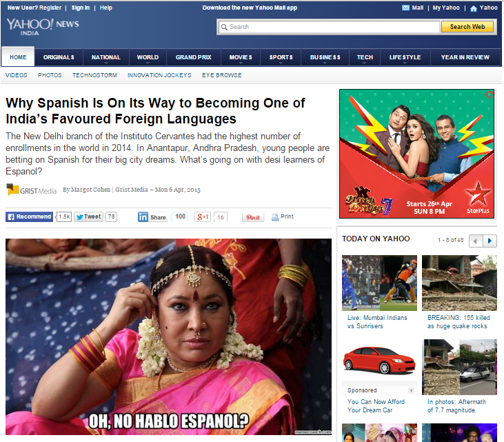
Task: Open Mail from the envelope icon
Action: [405, 8]
